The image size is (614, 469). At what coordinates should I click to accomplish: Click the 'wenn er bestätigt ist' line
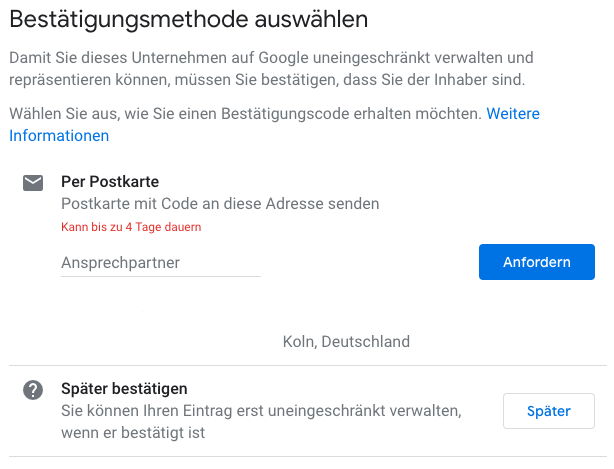pyautogui.click(x=133, y=433)
